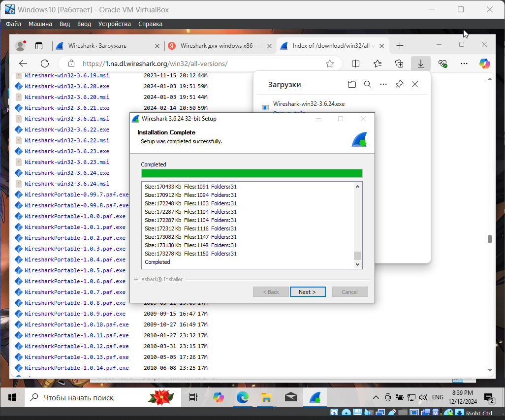Open Wireshark-win32-3.6.24.msi link
The image size is (505, 420).
(x=66, y=184)
